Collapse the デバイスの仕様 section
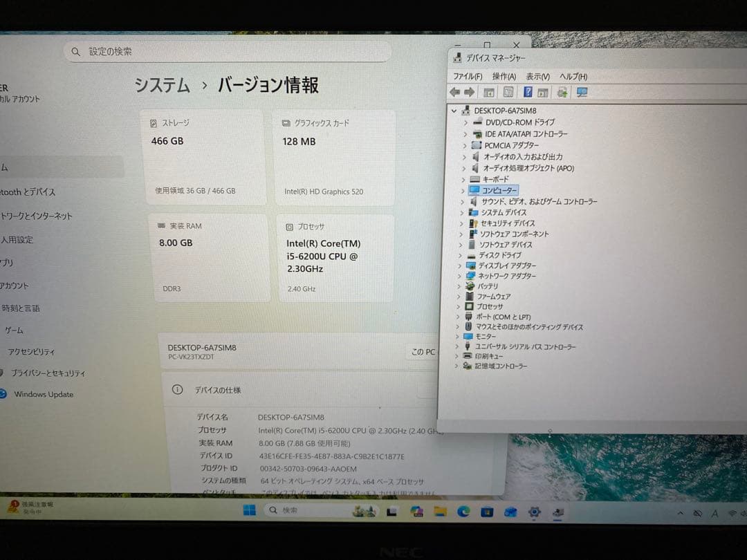 coord(301,390)
